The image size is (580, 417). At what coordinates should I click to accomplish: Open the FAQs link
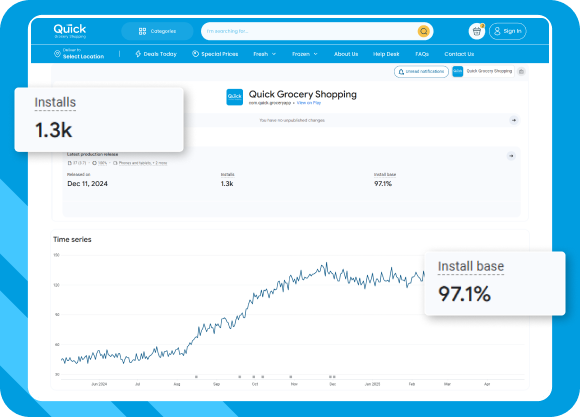(x=422, y=54)
